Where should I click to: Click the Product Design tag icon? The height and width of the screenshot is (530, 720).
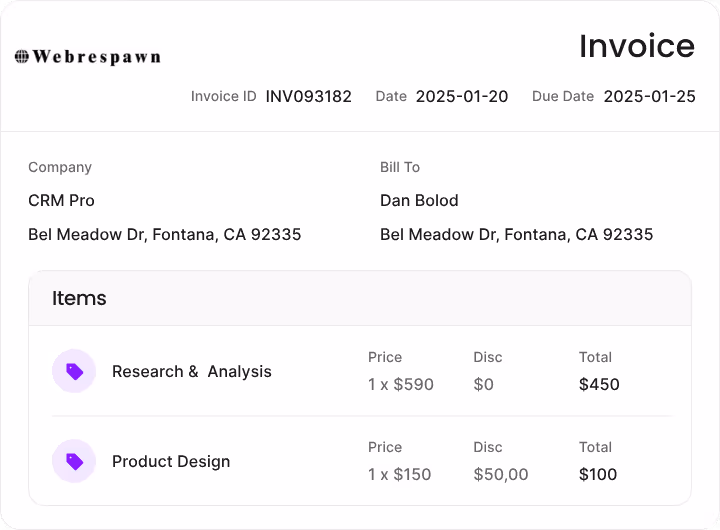tap(74, 461)
